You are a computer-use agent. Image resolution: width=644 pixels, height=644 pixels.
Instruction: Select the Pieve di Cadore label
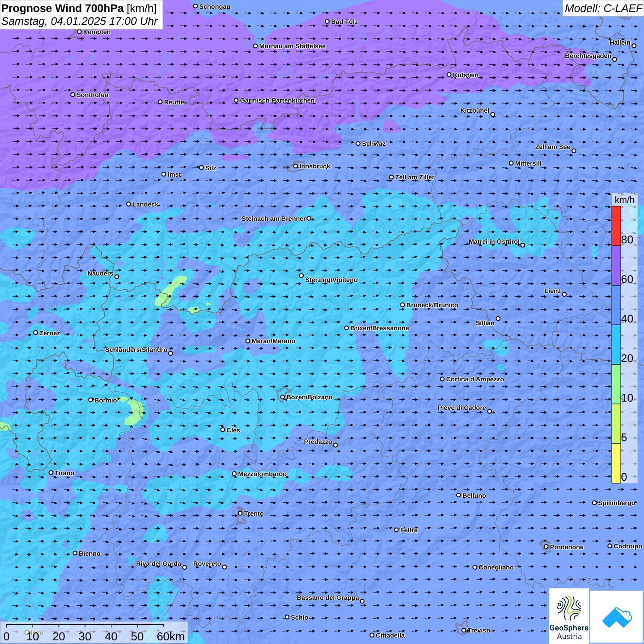pos(462,408)
